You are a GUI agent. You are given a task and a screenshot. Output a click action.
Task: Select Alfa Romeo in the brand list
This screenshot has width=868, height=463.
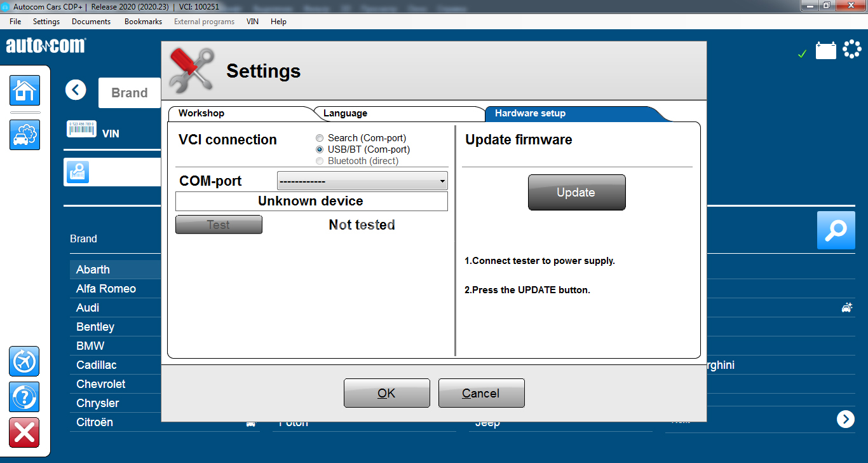point(115,289)
